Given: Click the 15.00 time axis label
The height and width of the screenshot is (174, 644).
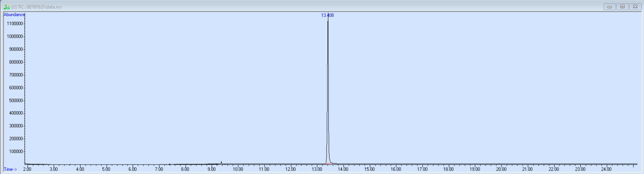Looking at the screenshot, I should coord(369,169).
